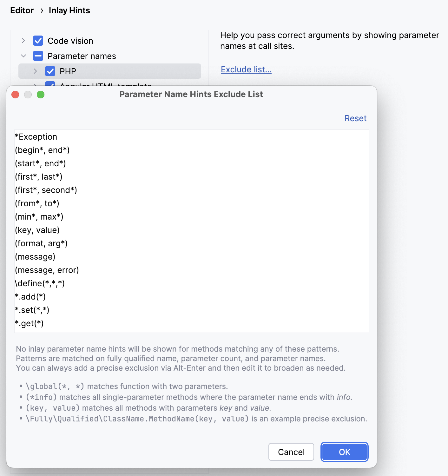Collapse the Parameter names tree node
The width and height of the screenshot is (448, 476).
pyautogui.click(x=23, y=56)
